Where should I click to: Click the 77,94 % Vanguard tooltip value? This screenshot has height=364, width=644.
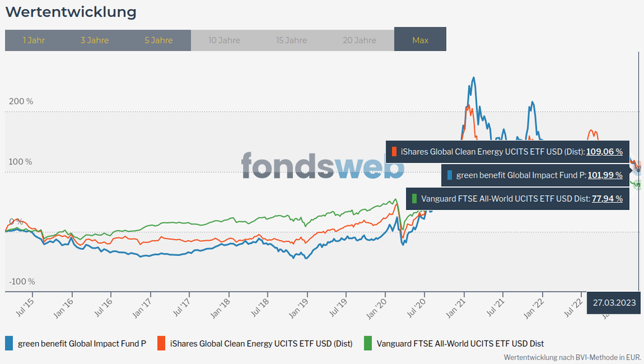608,199
